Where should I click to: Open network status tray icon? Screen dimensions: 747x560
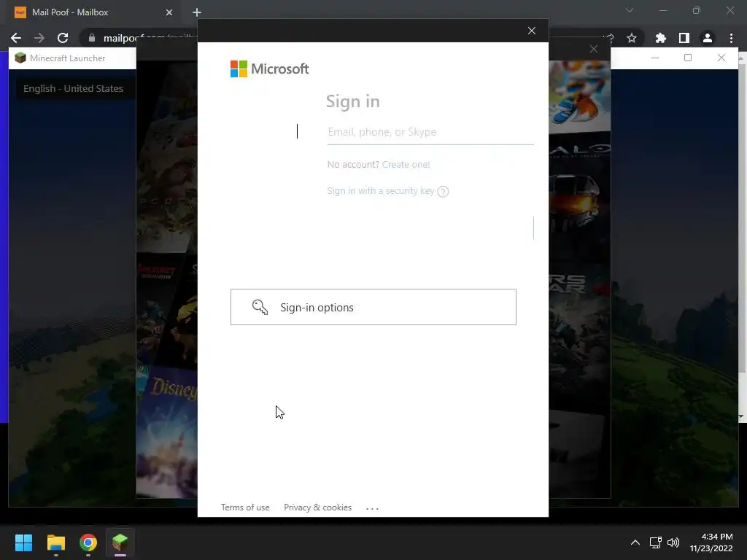[x=656, y=542]
